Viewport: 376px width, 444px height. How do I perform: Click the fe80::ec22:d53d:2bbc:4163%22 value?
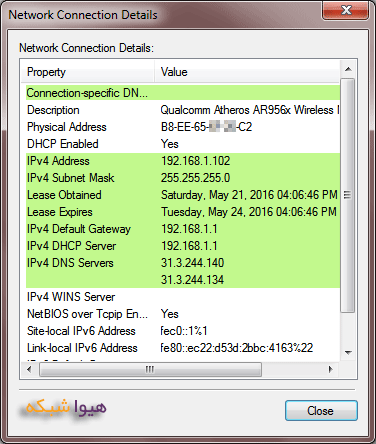click(237, 348)
